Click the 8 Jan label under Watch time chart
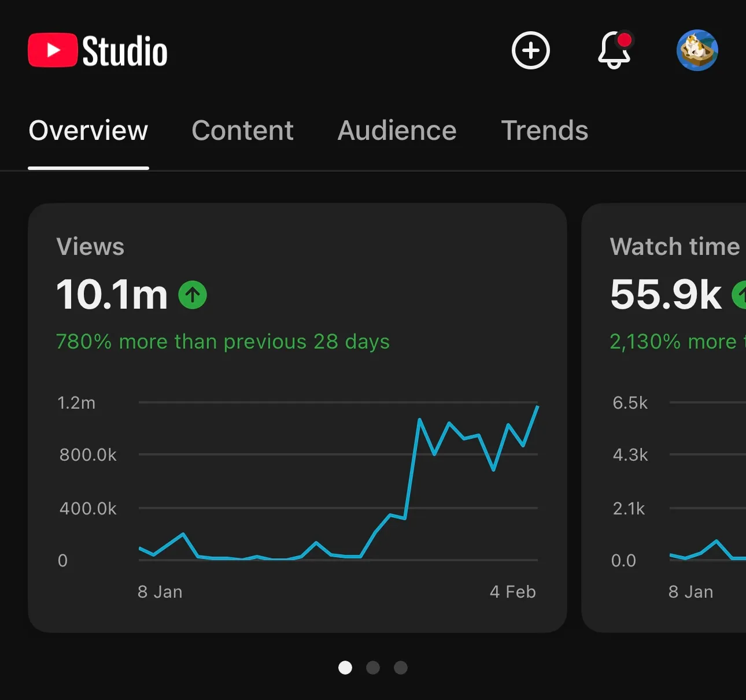Viewport: 746px width, 700px height. (691, 592)
